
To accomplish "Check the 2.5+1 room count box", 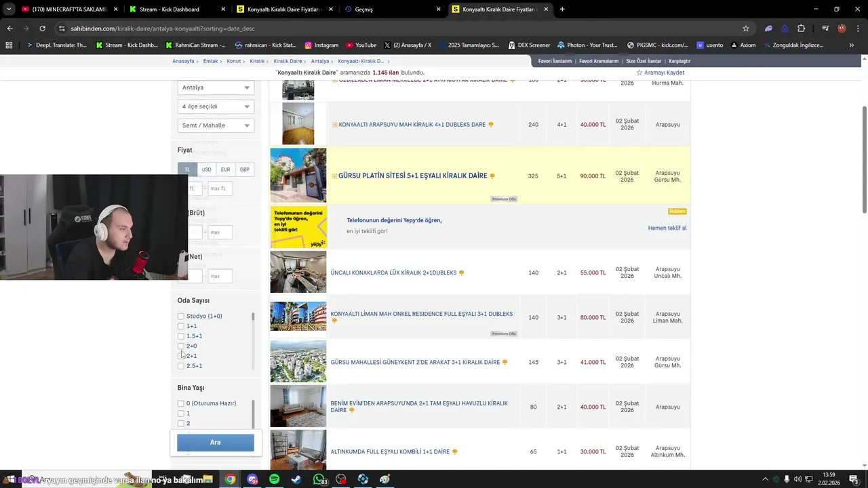I will [181, 366].
